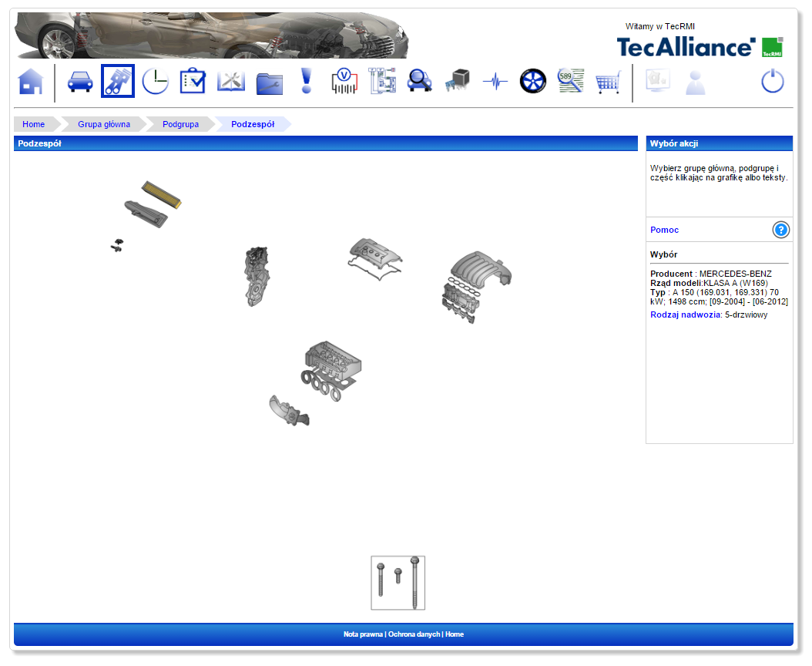Click the Pomoc help link
Image resolution: width=812 pixels, height=666 pixels.
(664, 230)
